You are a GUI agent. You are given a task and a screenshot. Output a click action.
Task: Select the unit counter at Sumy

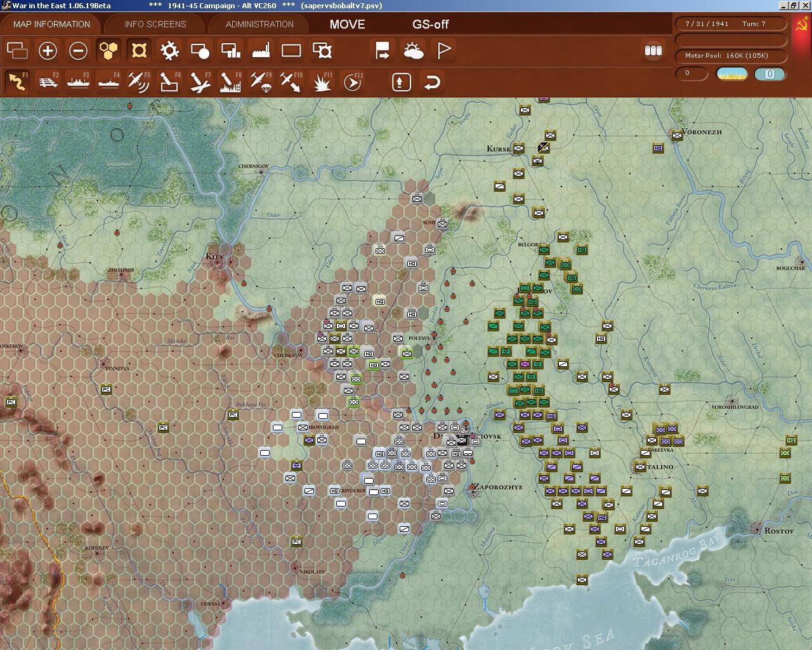(442, 224)
